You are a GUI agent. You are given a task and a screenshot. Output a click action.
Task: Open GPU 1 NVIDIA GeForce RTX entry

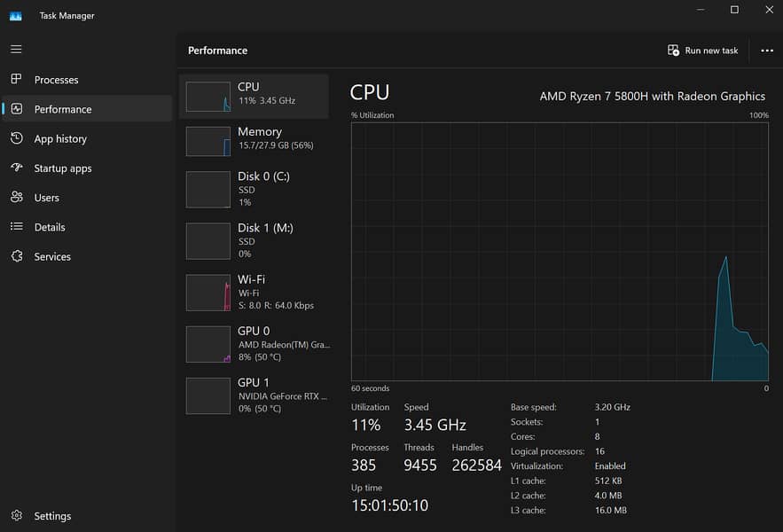pos(254,395)
